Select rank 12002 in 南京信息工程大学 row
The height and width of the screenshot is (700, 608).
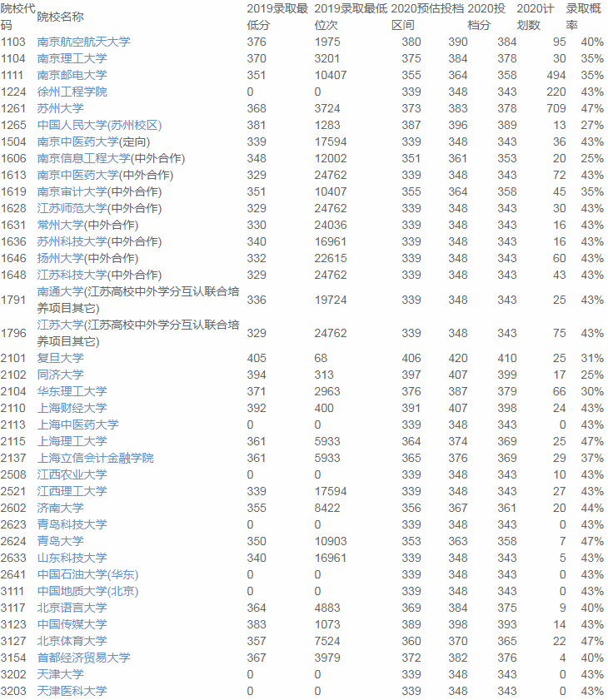(330, 158)
